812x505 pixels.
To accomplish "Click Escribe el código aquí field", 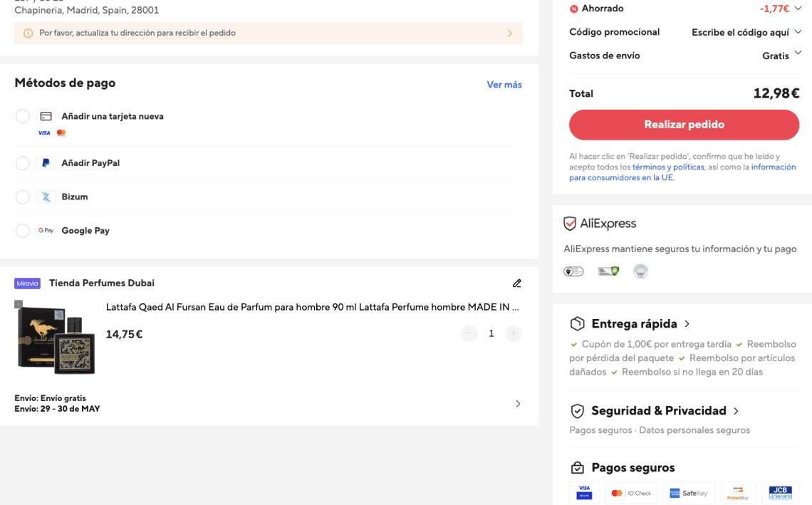I will coord(740,32).
